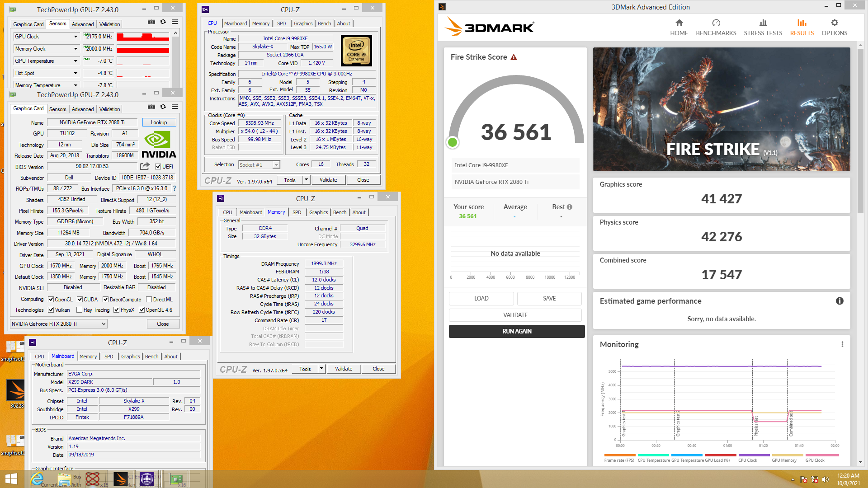
Task: Switch to 3DMark taskbar icon
Action: [120, 479]
